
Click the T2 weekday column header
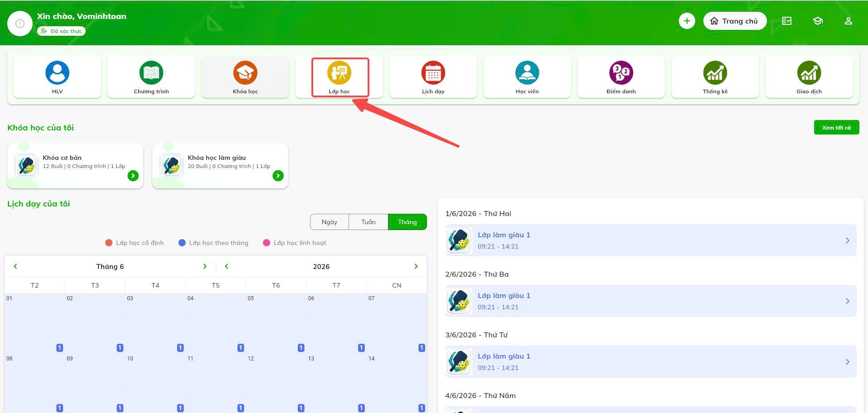coord(34,285)
